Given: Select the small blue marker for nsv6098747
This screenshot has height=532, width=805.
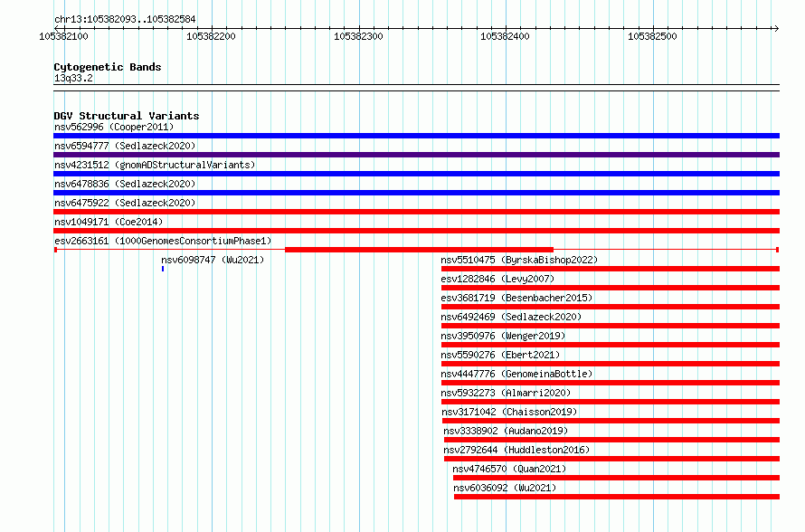Looking at the screenshot, I should [163, 269].
